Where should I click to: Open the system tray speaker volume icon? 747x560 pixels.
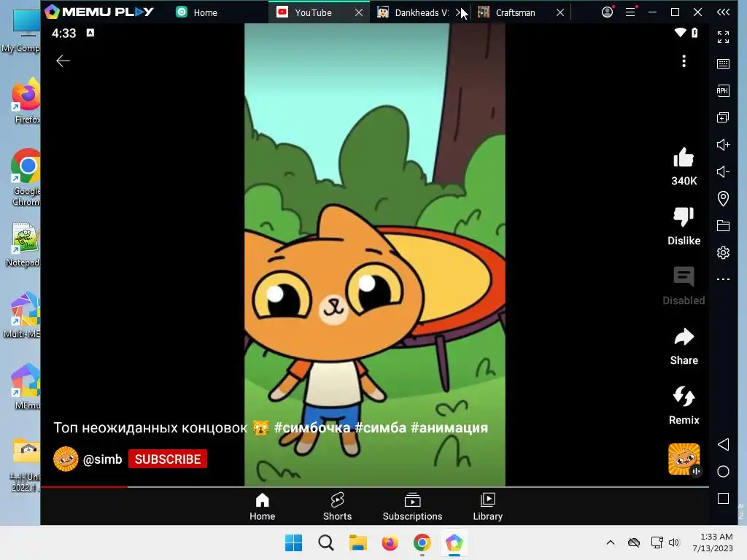674,542
